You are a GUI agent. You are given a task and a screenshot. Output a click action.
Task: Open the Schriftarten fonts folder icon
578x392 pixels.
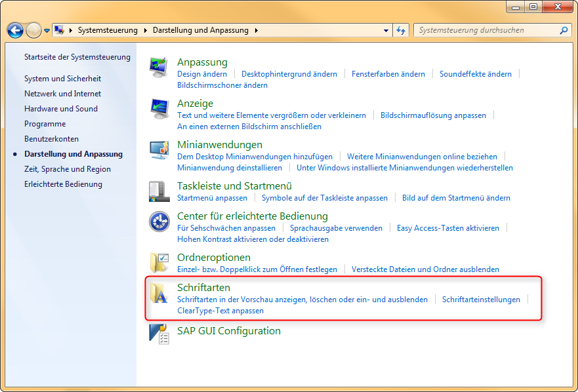tap(159, 294)
